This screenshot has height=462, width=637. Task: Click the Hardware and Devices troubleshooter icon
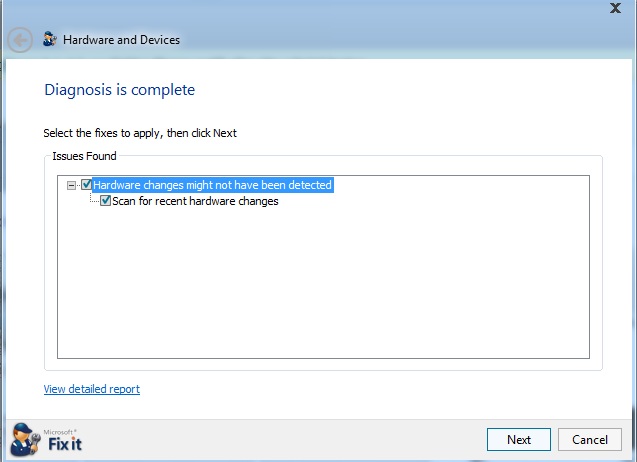point(50,39)
